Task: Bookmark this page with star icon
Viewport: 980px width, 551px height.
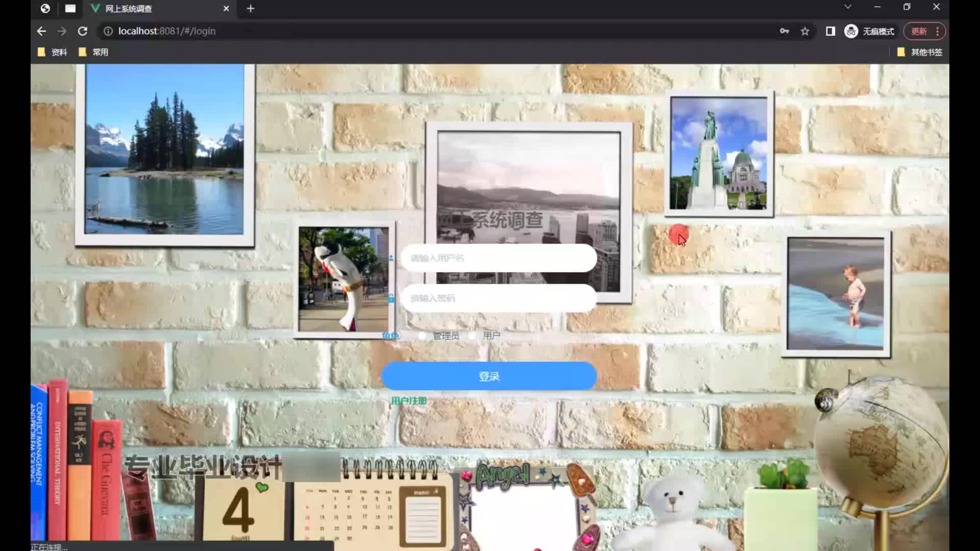Action: 805,31
